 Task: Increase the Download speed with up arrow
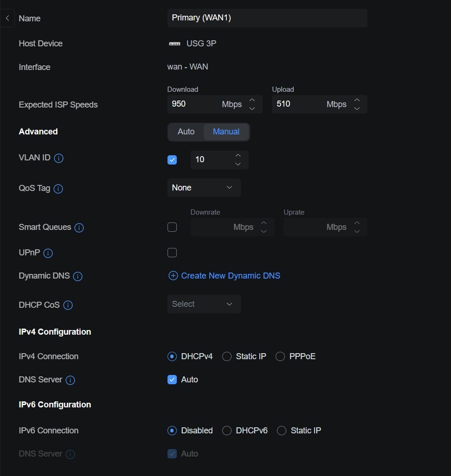tap(252, 100)
